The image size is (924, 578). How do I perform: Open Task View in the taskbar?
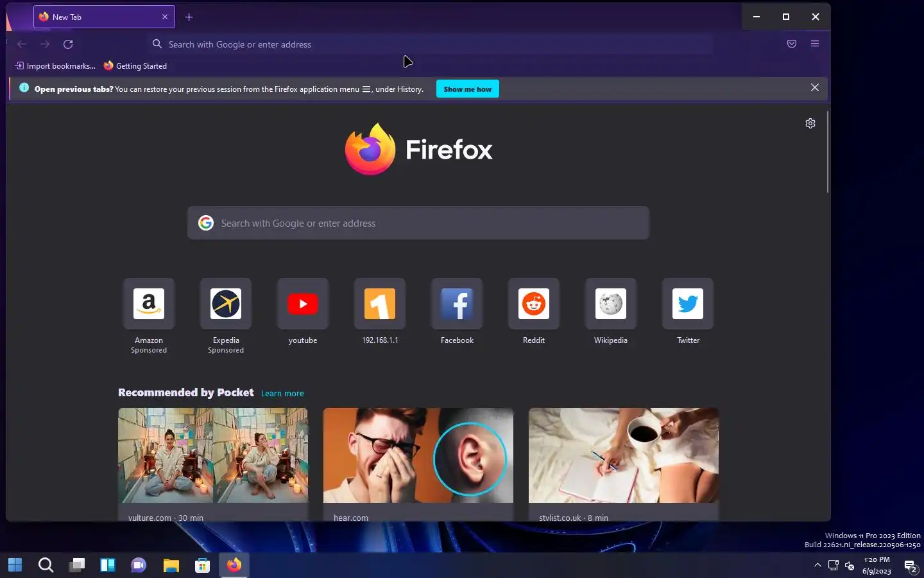77,565
